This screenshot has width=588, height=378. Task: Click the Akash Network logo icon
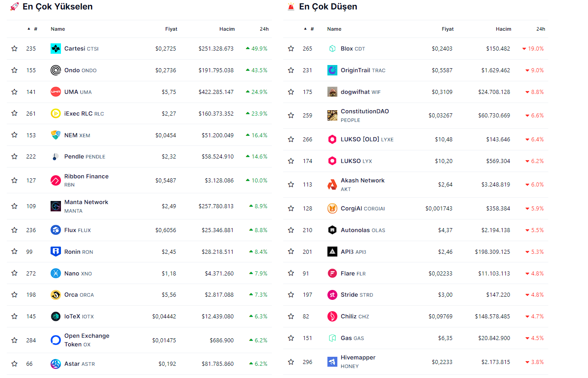pos(332,185)
